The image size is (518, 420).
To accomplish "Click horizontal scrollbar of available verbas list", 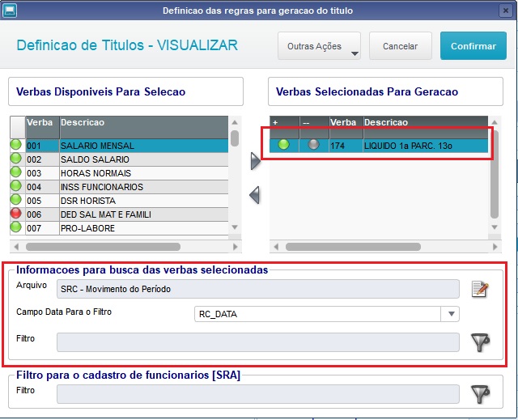I will (103, 247).
